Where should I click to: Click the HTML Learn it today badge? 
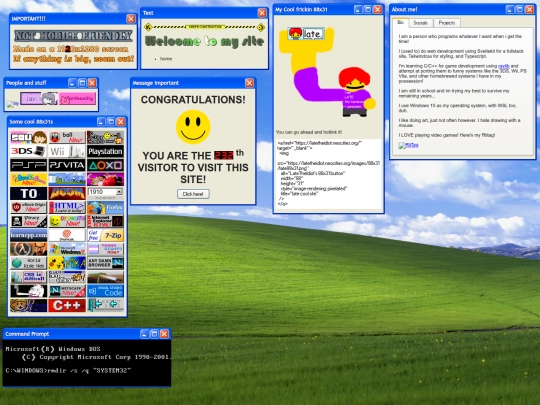[67, 207]
